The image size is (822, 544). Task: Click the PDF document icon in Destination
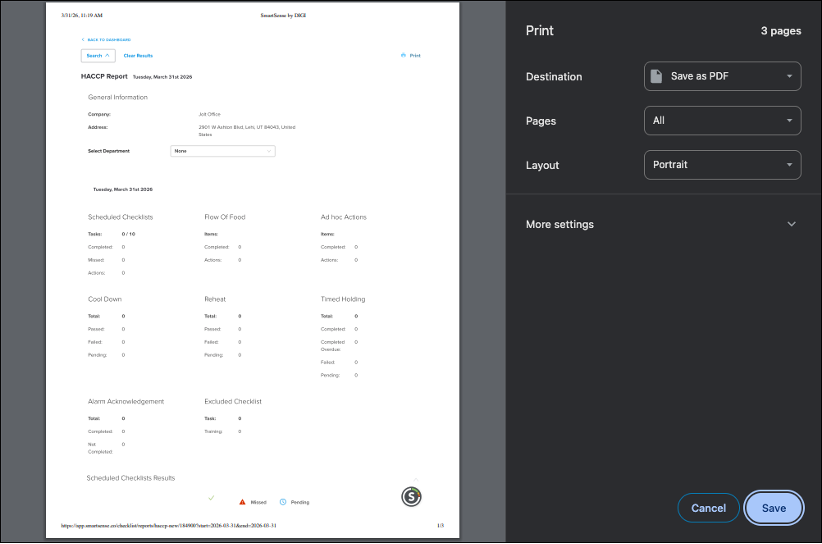click(656, 77)
